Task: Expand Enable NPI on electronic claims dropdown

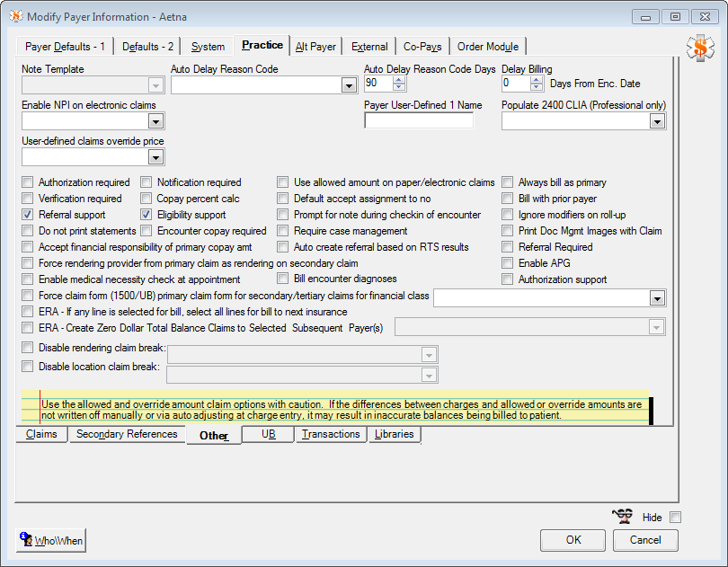Action: [x=156, y=121]
